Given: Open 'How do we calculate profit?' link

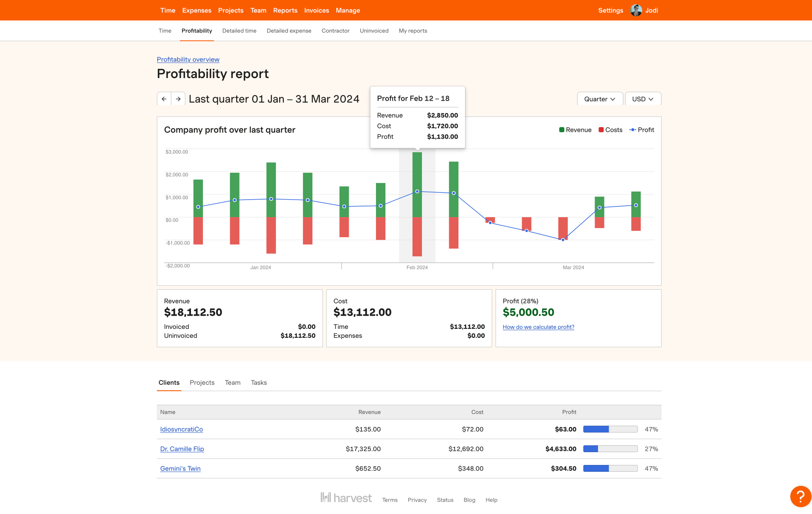Looking at the screenshot, I should (x=538, y=327).
